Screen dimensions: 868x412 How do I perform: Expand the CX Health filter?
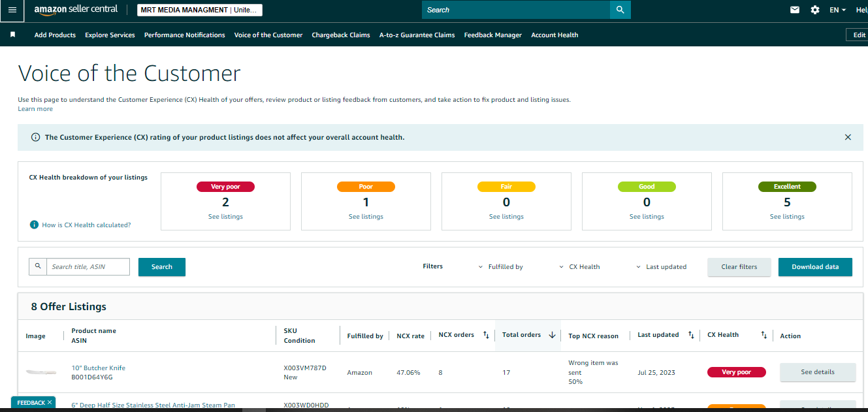tap(580, 266)
